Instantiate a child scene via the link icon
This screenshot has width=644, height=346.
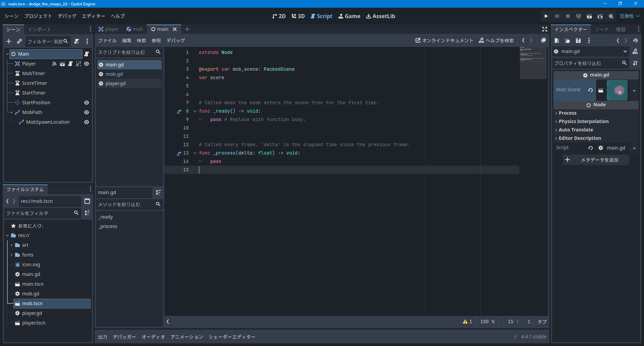pos(19,41)
